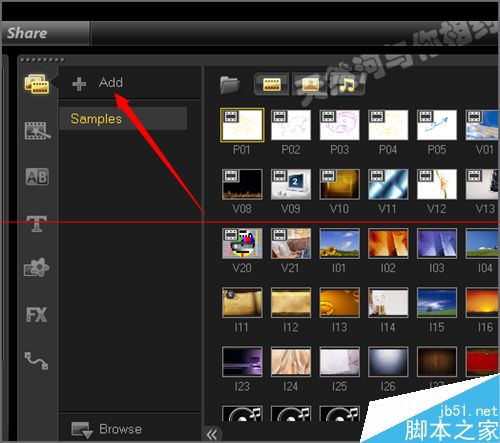The height and width of the screenshot is (443, 500).
Task: Click the import media folder icon
Action: tap(230, 85)
